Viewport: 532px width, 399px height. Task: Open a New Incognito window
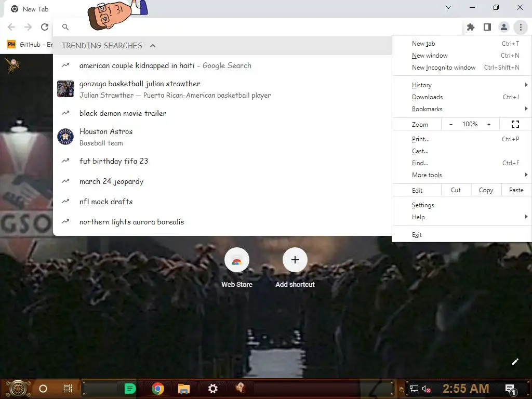point(462,67)
